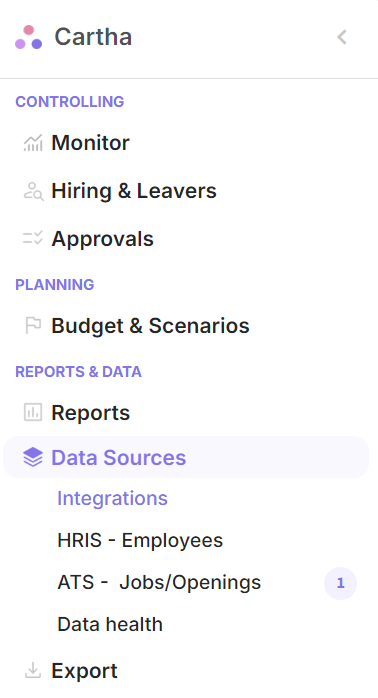378x698 pixels.
Task: Click the notification badge showing 1
Action: pos(341,583)
